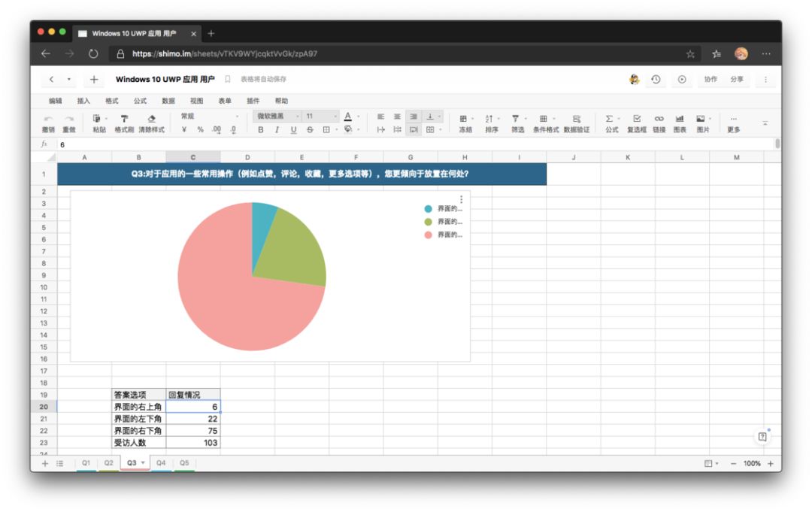The image size is (812, 512).
Task: Open the 数据 (Data) menu
Action: pos(168,101)
